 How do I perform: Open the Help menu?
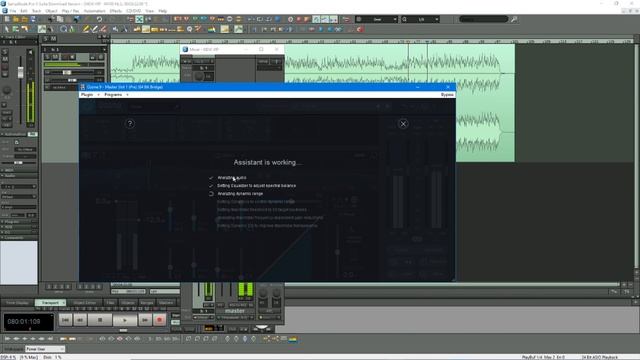point(162,11)
